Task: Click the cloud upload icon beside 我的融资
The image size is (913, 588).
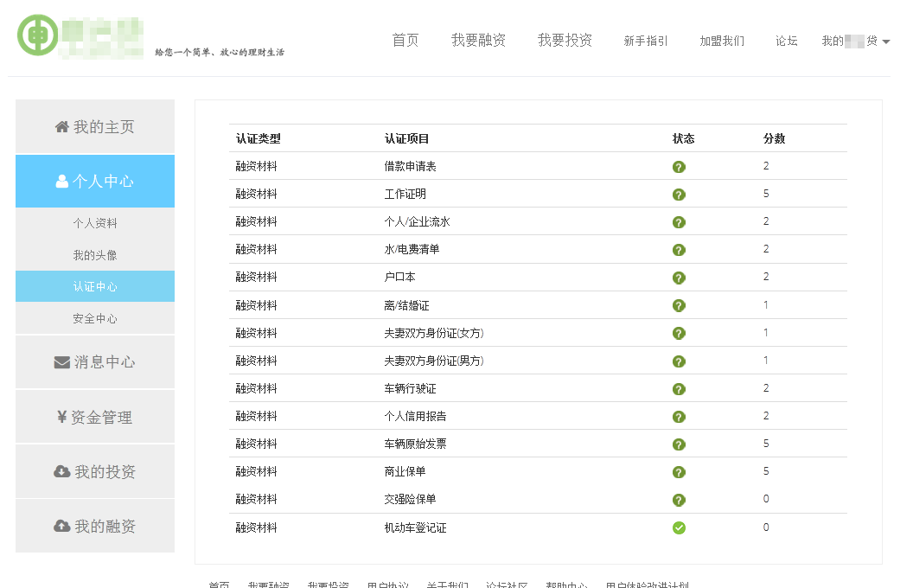Action: (x=61, y=527)
